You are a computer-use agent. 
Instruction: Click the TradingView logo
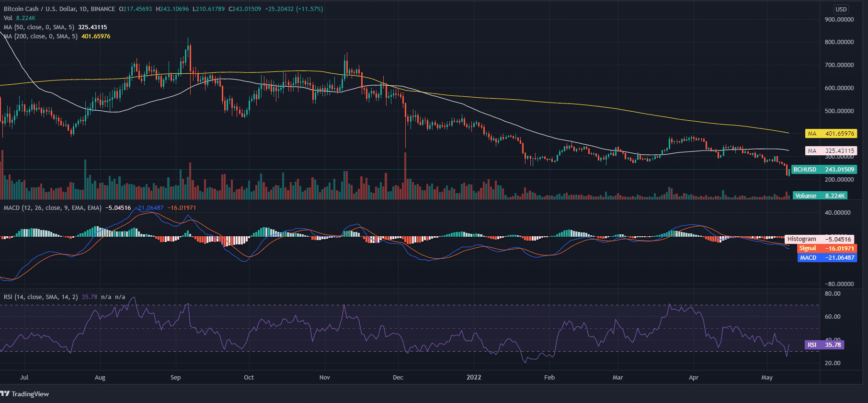click(x=25, y=394)
